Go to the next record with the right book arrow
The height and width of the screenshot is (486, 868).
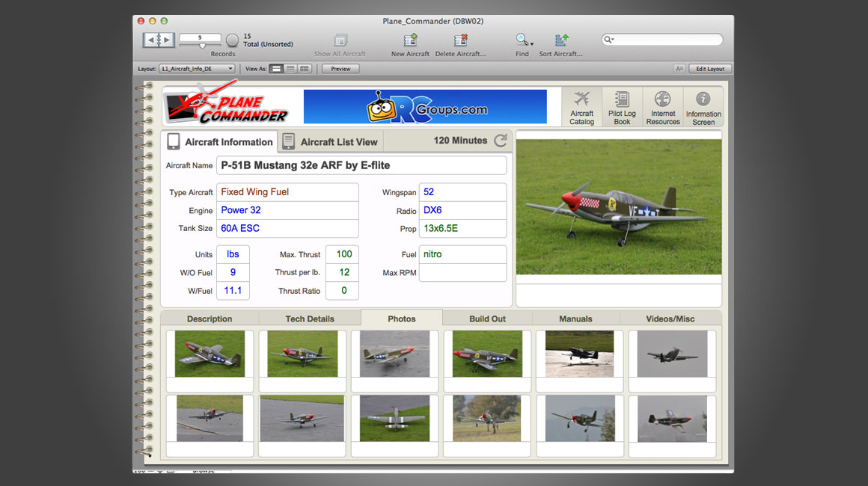167,40
